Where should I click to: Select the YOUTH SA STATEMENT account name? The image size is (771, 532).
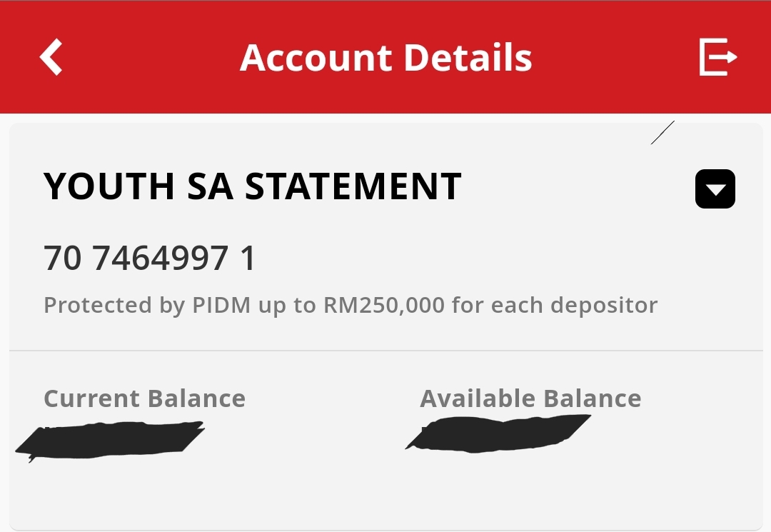252,186
